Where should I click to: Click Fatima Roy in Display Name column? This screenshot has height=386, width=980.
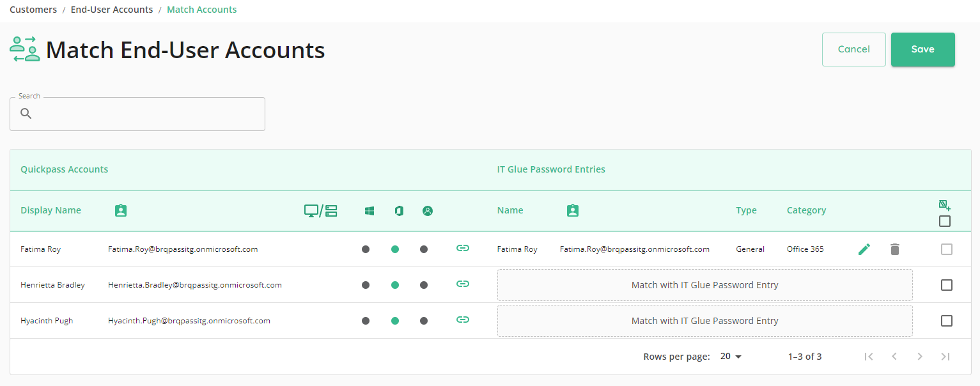(x=40, y=249)
